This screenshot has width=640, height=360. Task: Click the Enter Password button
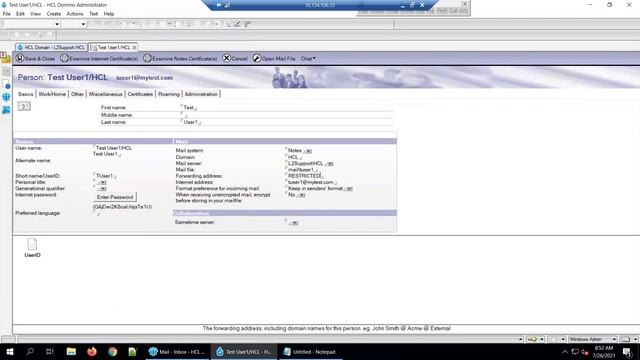115,197
